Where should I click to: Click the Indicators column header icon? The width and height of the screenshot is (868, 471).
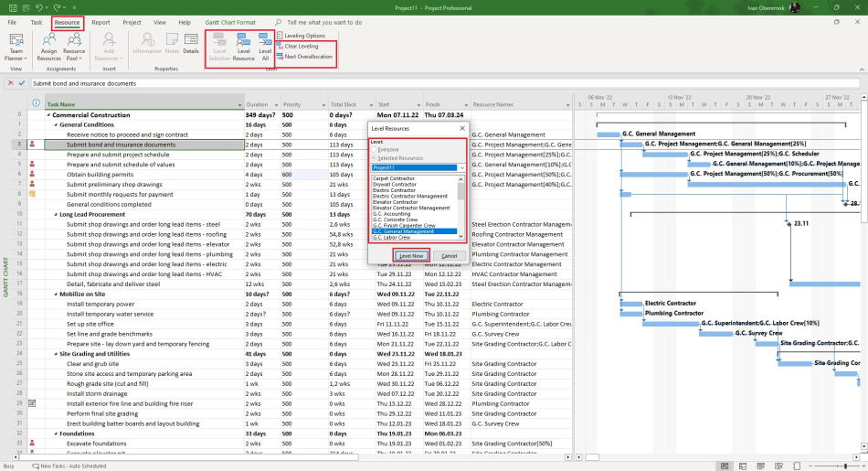pos(36,103)
